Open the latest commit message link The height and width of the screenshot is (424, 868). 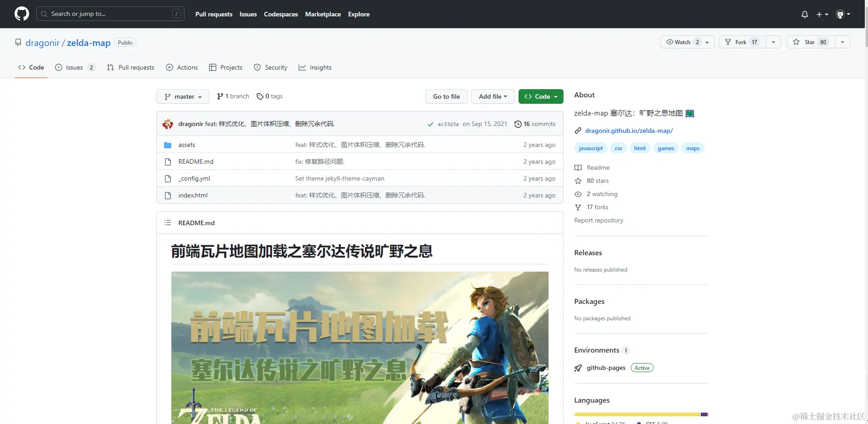tap(270, 124)
